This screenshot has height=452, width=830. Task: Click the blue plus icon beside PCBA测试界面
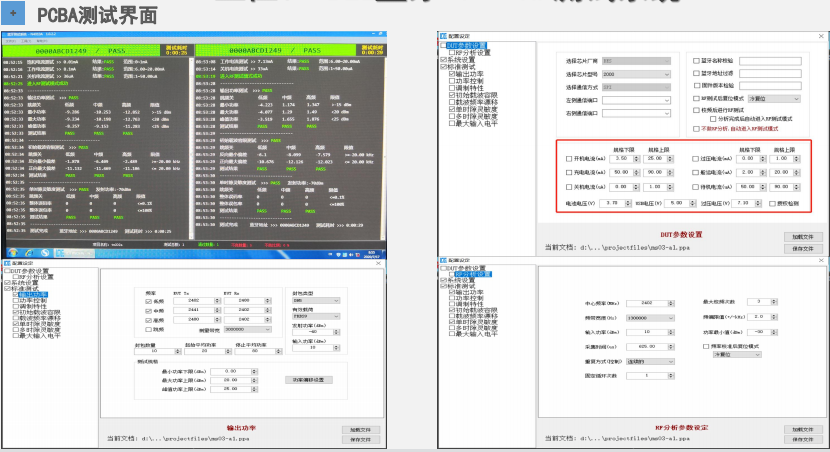coord(13,13)
